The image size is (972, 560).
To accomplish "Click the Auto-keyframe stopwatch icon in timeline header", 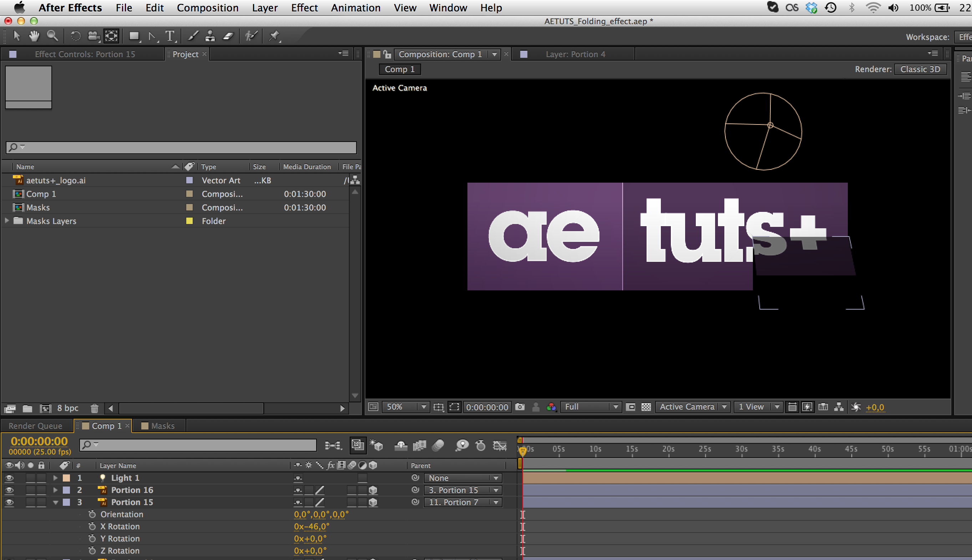I will coord(480,446).
